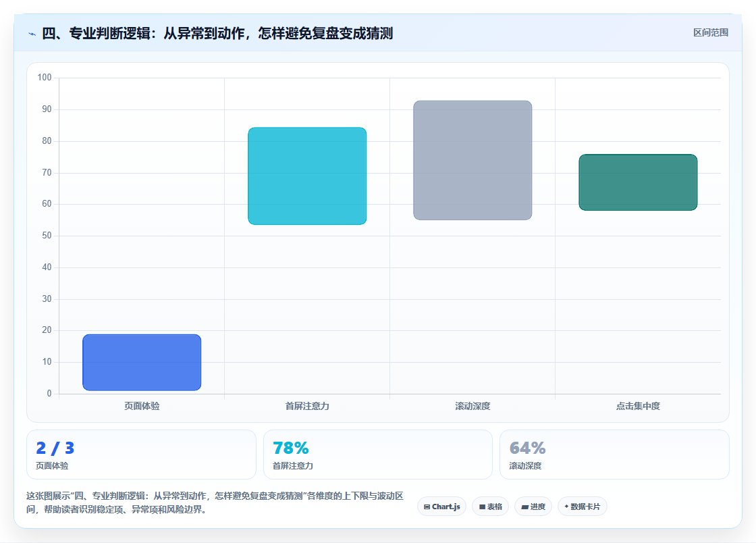
Task: Click the 页面体验 x-axis label
Action: 142,406
